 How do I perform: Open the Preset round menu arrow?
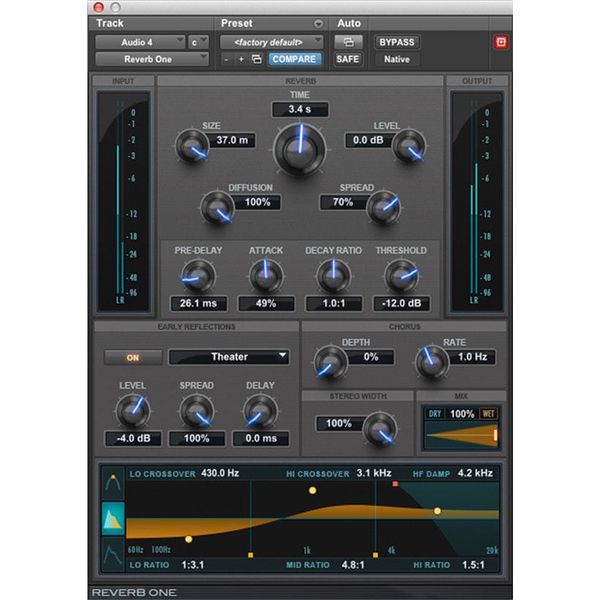(318, 24)
